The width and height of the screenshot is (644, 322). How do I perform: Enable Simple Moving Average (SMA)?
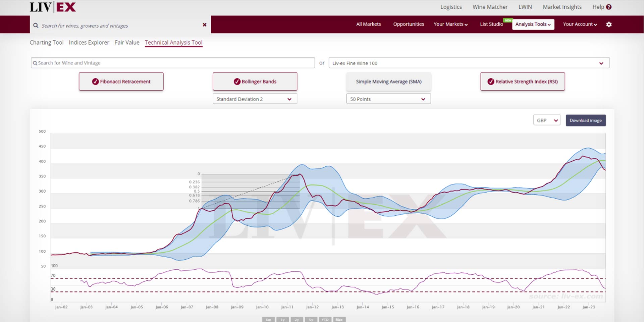tap(388, 82)
